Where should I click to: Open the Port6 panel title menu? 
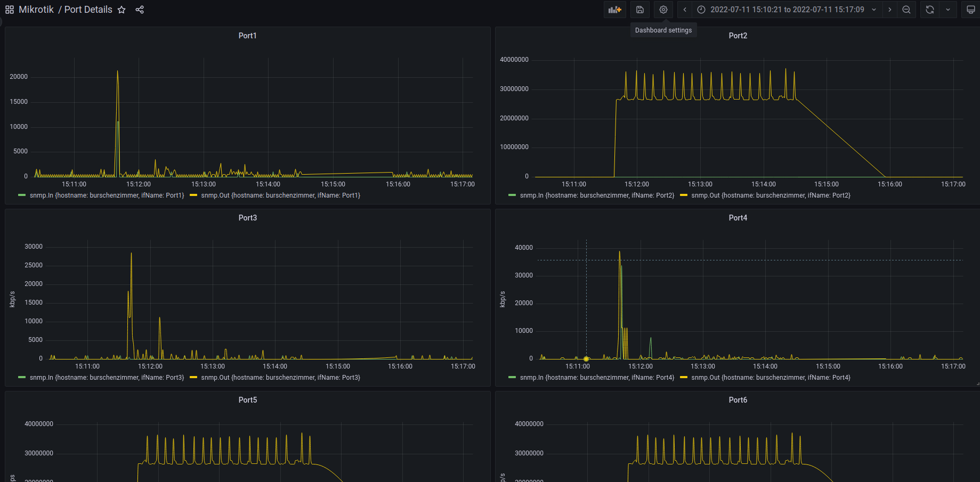click(x=738, y=399)
